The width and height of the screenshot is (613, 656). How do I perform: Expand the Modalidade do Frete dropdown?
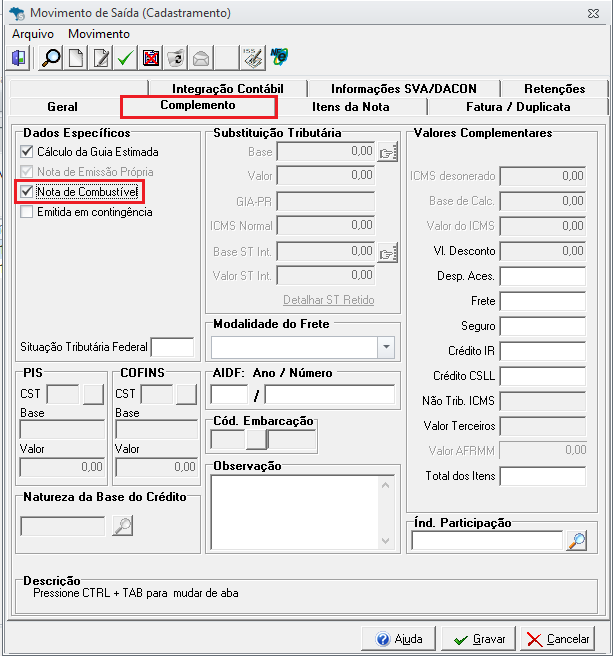click(386, 347)
